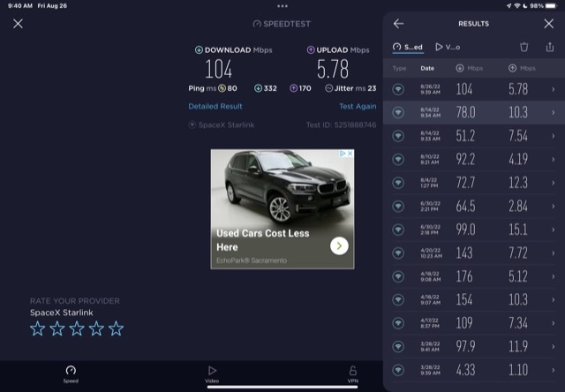This screenshot has height=392, width=565.
Task: Open the VPN tab in bottom bar
Action: pyautogui.click(x=353, y=374)
